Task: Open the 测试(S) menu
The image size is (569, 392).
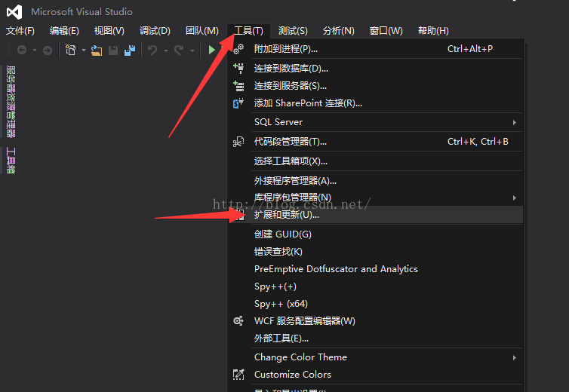Action: 293,31
